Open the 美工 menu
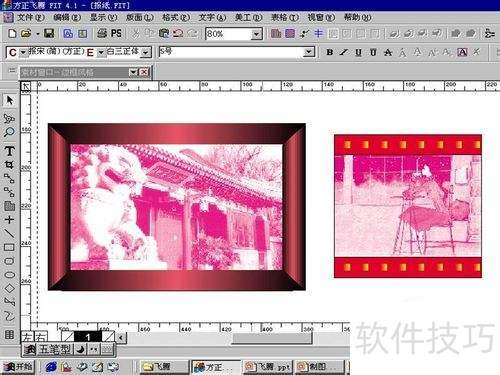 248,17
